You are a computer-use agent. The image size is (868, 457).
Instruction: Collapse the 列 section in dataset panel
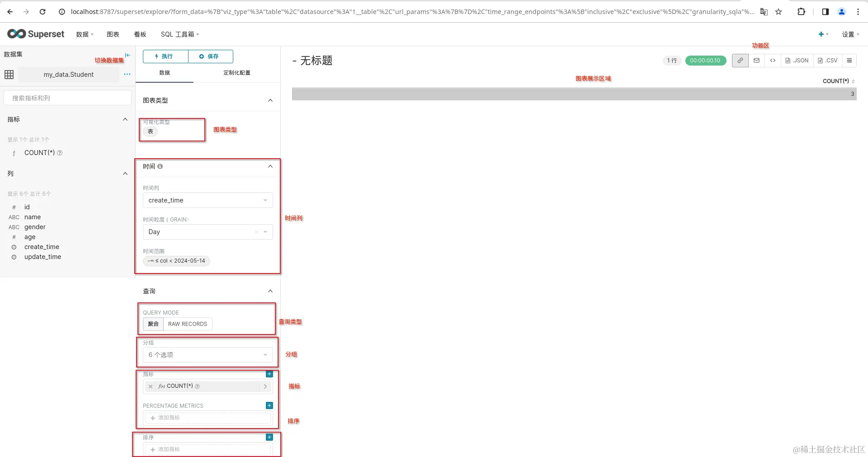(125, 174)
